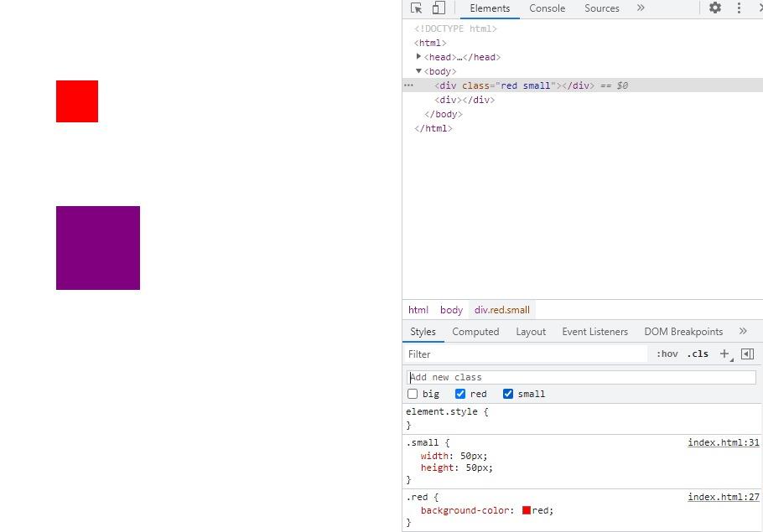The height and width of the screenshot is (532, 763).
Task: Open the Sources tab
Action: [x=601, y=8]
